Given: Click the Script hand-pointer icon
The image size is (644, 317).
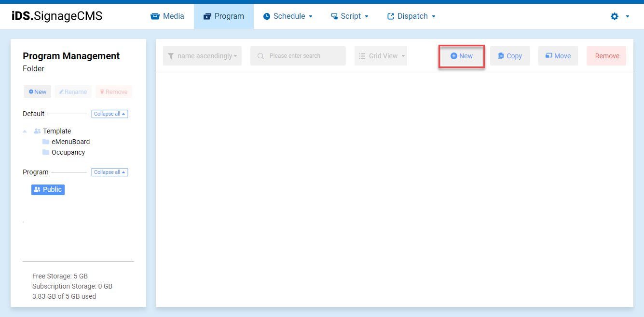Looking at the screenshot, I should pos(334,16).
